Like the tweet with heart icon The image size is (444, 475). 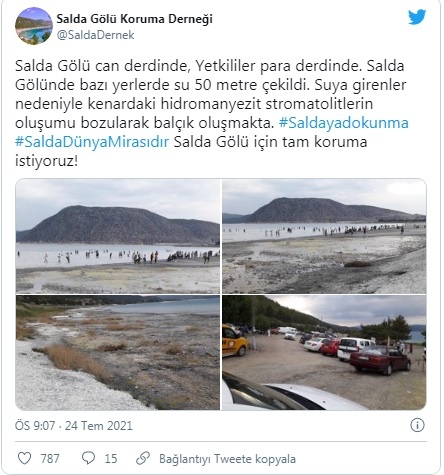[24, 458]
